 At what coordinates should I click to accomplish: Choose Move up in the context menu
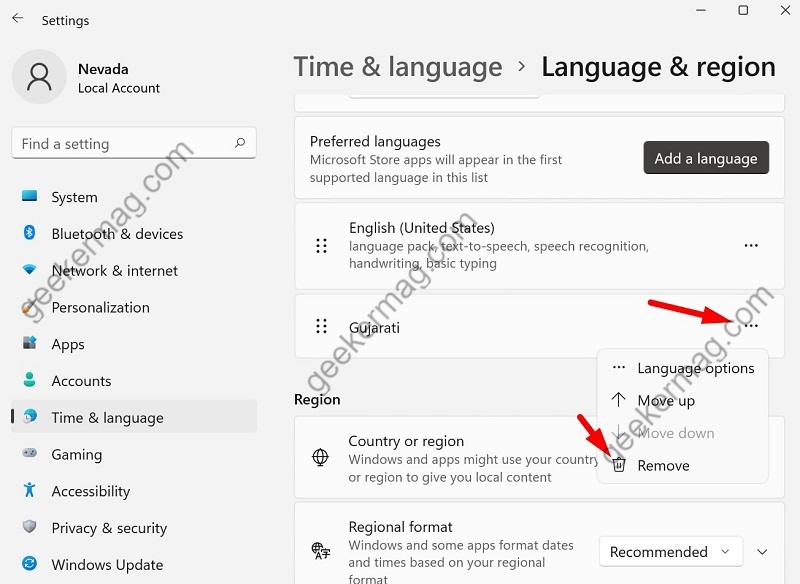click(683, 400)
